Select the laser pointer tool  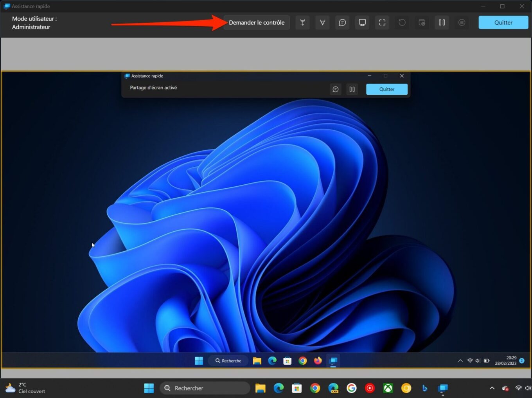click(x=302, y=23)
